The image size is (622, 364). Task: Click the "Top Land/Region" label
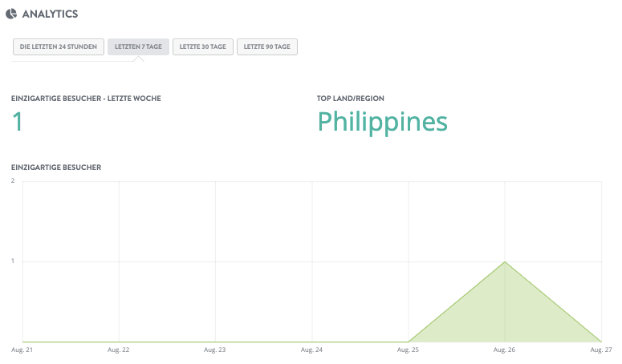pos(350,98)
